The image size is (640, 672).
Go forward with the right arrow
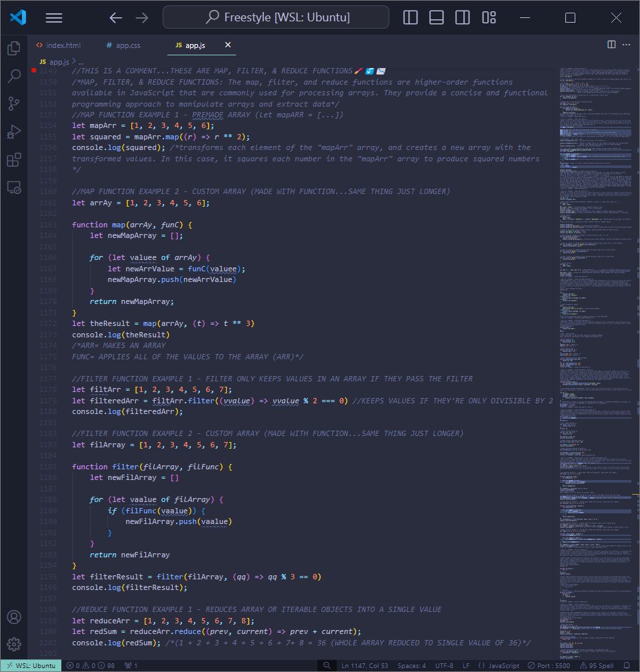click(x=142, y=17)
